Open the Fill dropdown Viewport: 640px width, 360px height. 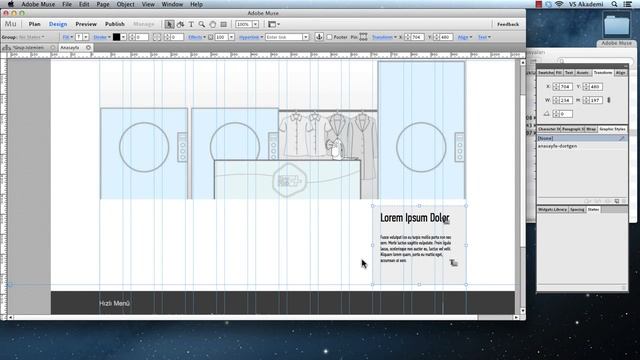point(67,37)
